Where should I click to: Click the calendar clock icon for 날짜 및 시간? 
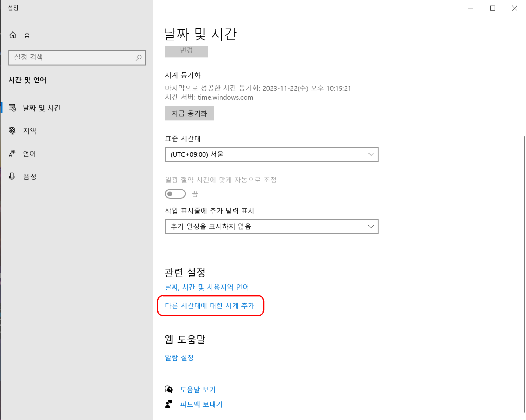12,108
